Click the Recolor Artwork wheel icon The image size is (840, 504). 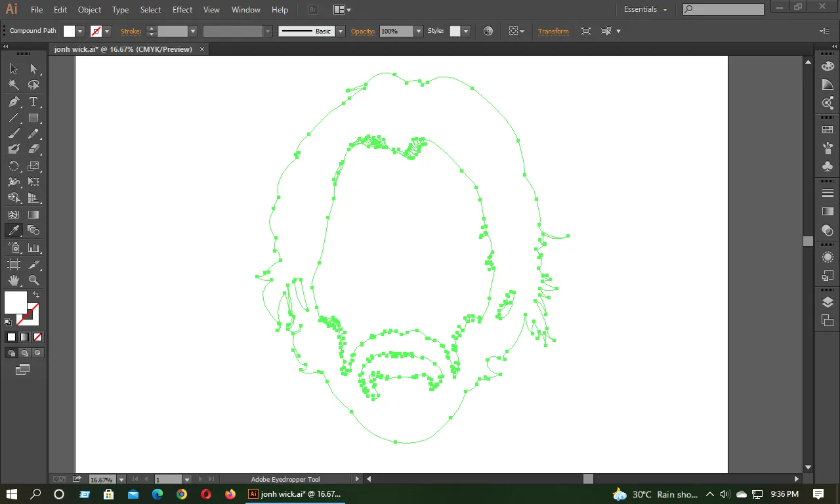coord(488,31)
